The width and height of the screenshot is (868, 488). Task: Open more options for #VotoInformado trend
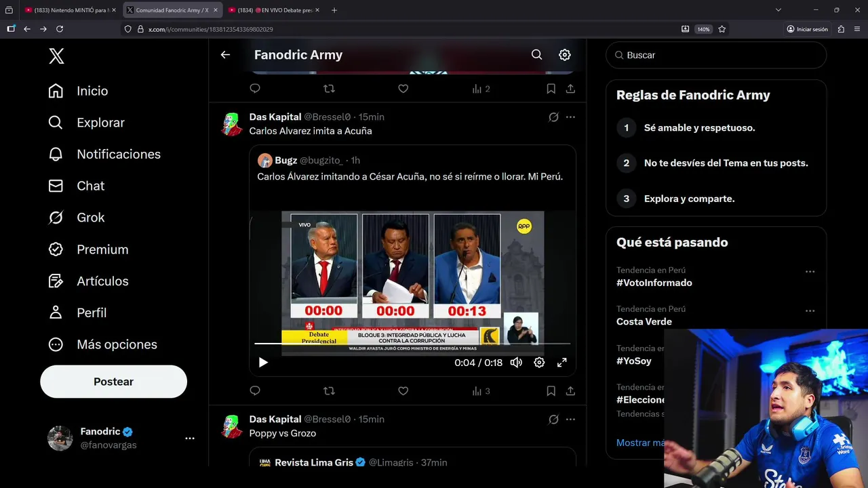(810, 272)
